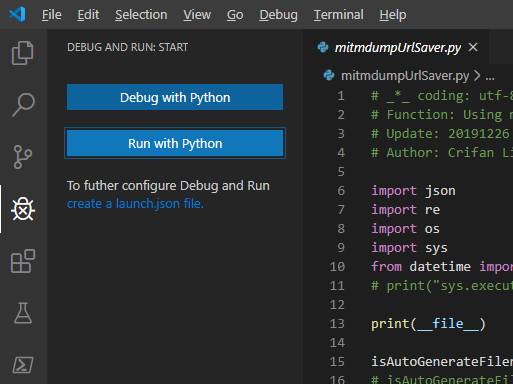This screenshot has width=513, height=384.
Task: Click the Python icon in breadcrumb
Action: click(x=329, y=75)
